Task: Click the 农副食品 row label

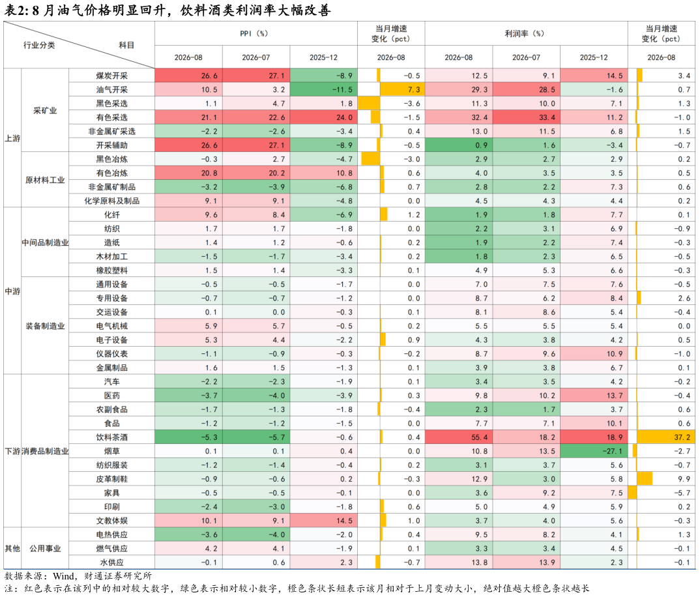Action: click(112, 409)
